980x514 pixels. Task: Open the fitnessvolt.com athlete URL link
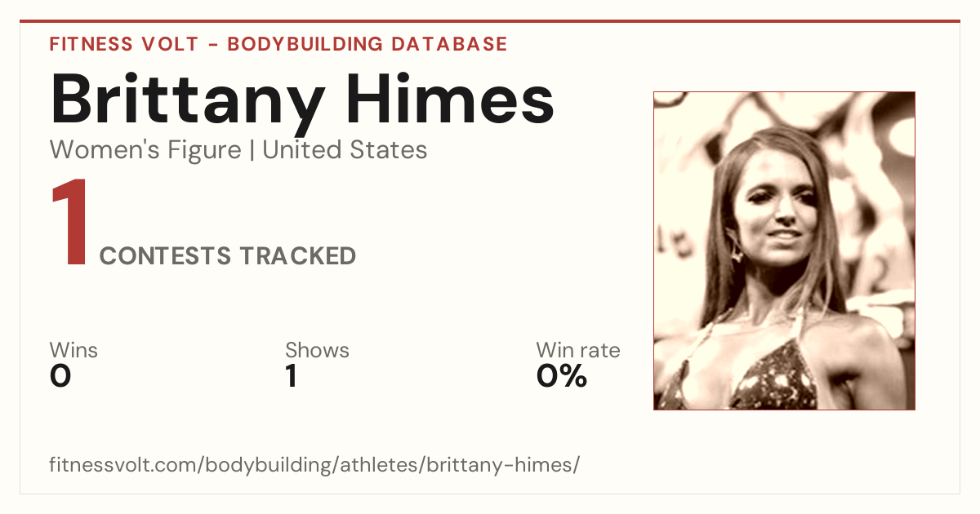click(x=314, y=465)
